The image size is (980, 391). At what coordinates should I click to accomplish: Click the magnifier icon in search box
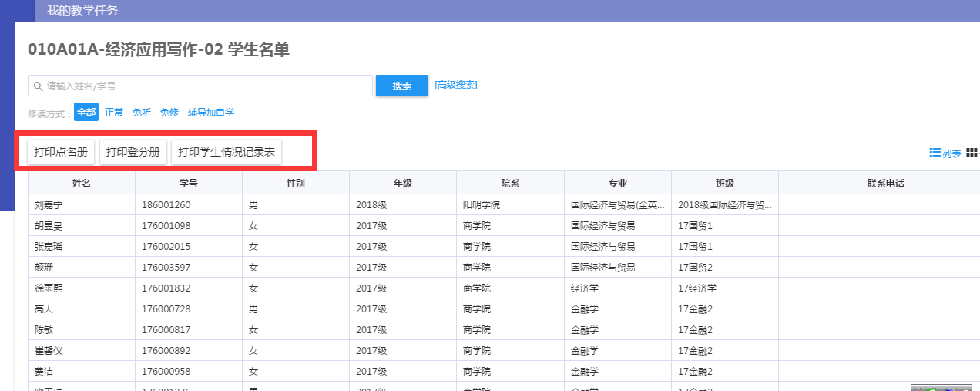coord(38,86)
